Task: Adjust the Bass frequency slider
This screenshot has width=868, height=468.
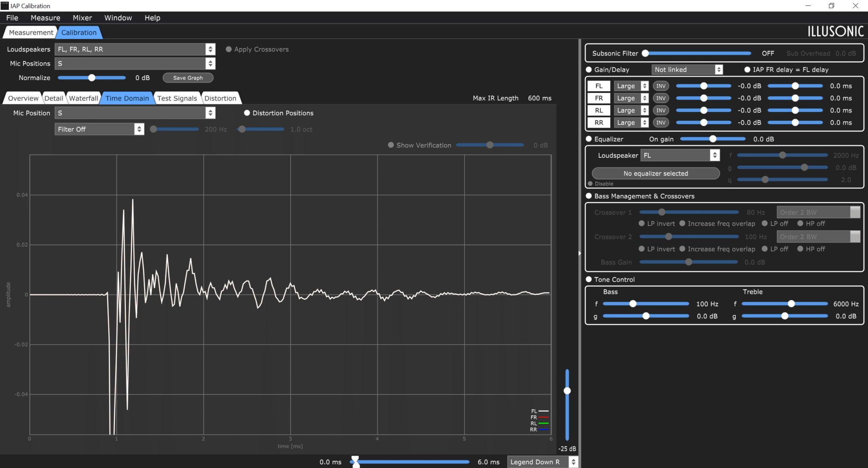Action: (646, 304)
